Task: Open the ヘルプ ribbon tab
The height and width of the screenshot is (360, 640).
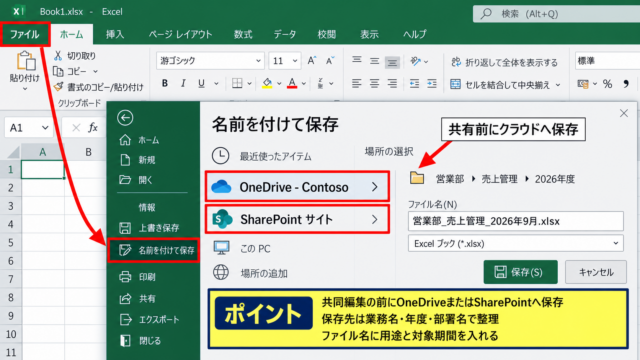Action: [x=414, y=34]
